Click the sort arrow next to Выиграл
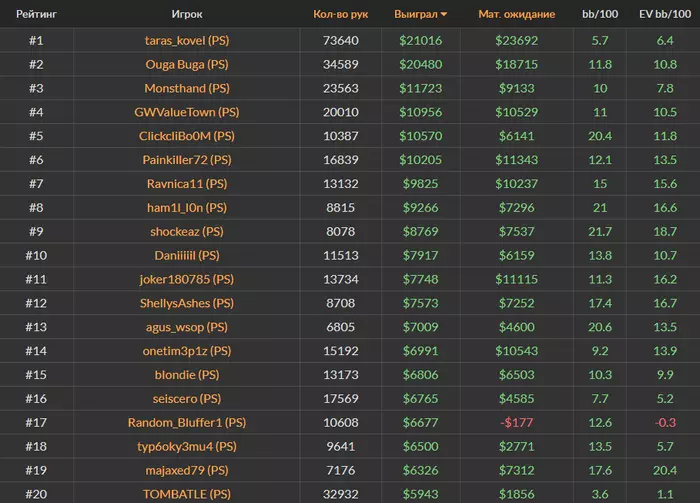The height and width of the screenshot is (503, 700). coord(444,14)
